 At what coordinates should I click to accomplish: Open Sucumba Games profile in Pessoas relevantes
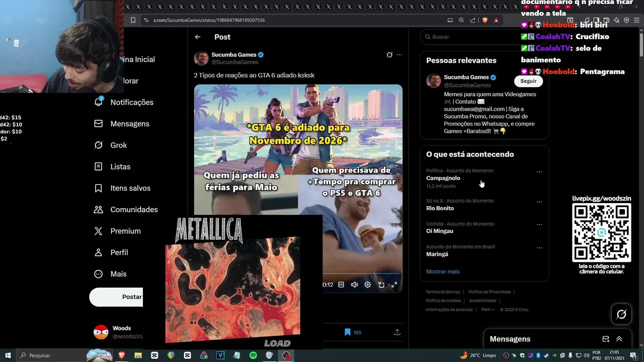[x=466, y=77]
